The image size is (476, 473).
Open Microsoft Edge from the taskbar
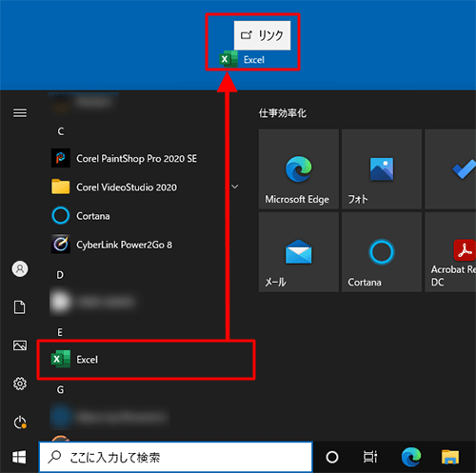pos(411,457)
